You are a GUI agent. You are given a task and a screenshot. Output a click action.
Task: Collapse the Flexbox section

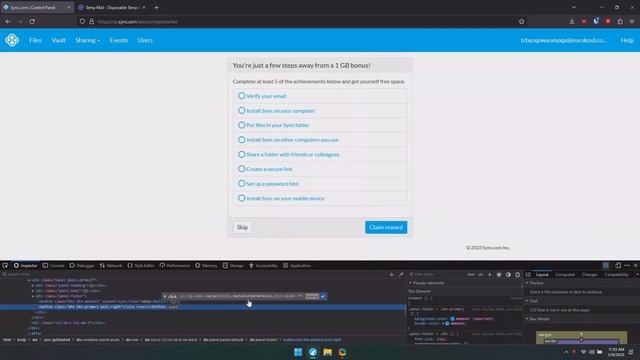click(x=527, y=283)
